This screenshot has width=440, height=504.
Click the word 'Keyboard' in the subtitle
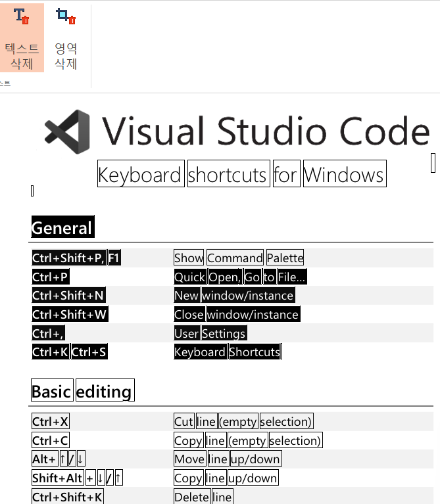tap(141, 173)
